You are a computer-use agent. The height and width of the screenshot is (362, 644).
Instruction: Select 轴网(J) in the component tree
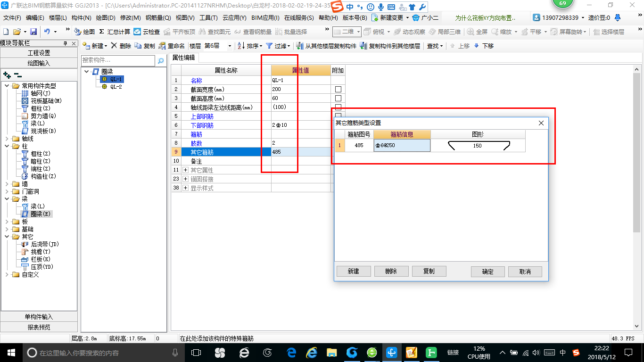pyautogui.click(x=35, y=93)
